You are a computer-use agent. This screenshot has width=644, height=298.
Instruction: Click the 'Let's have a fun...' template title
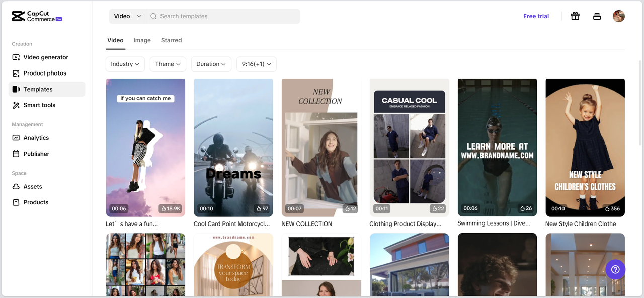[x=132, y=224]
